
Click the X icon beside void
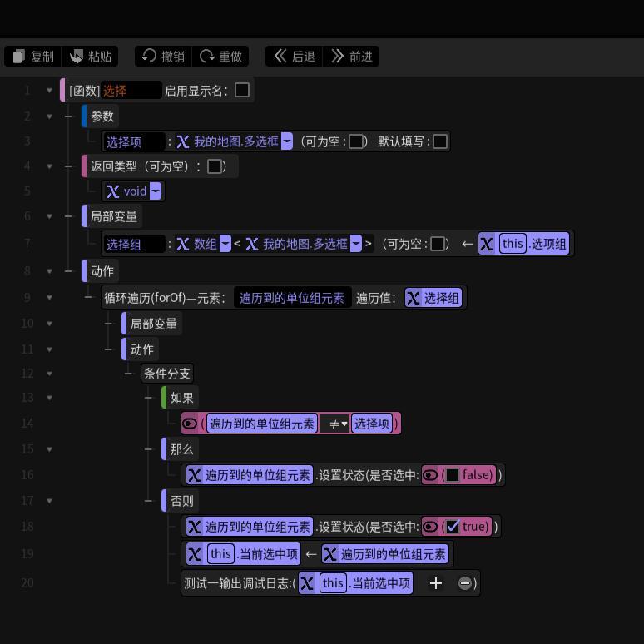pyautogui.click(x=113, y=191)
